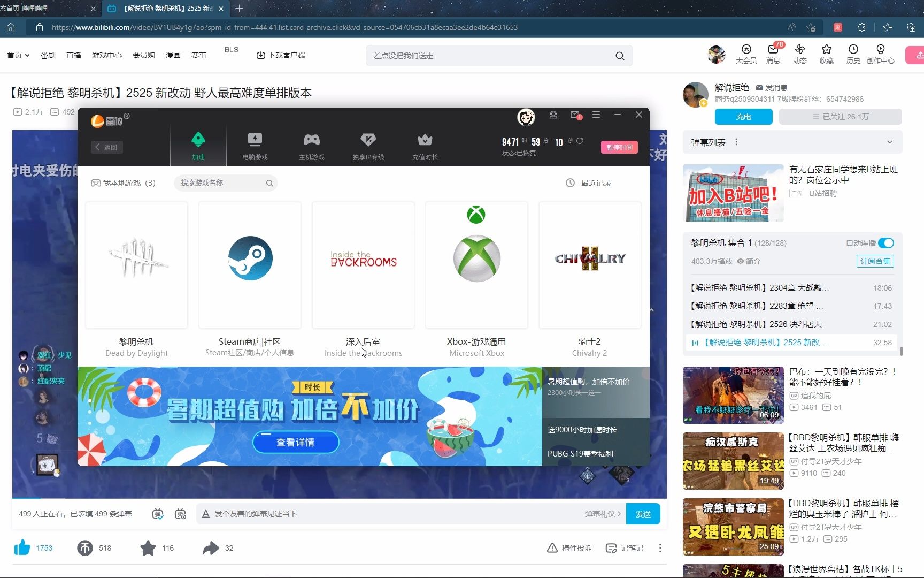Open 直播 in bilibili navigation
This screenshot has height=578, width=924.
74,55
